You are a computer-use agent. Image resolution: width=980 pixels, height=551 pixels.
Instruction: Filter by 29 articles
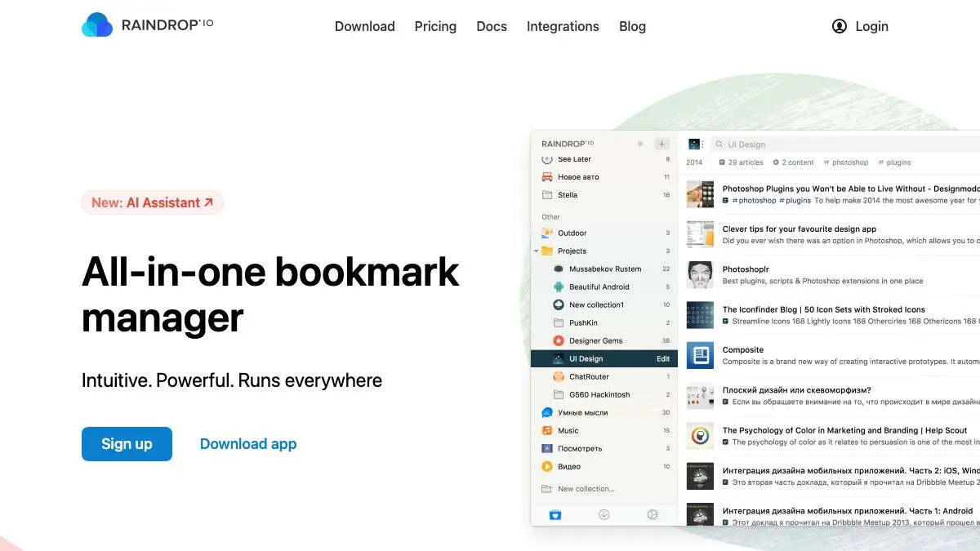[742, 162]
